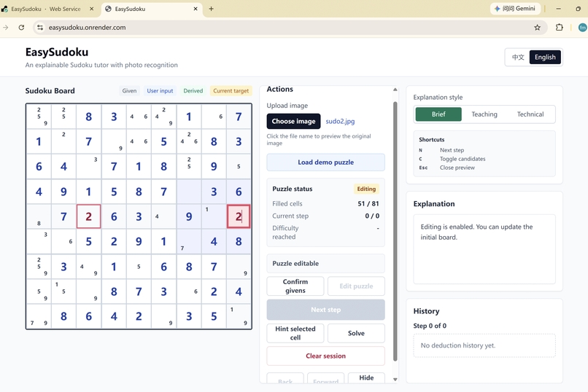Select the empty cell above the 9 in shaded box

coord(189,192)
